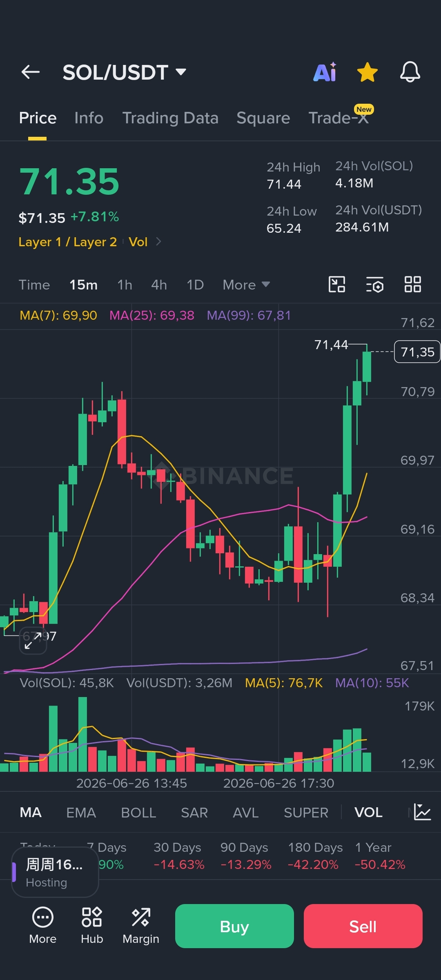
Task: Toggle the SAR indicator
Action: pos(194,812)
